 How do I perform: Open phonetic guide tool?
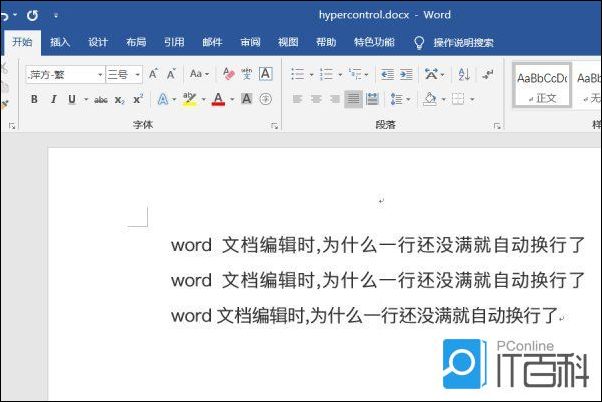246,74
